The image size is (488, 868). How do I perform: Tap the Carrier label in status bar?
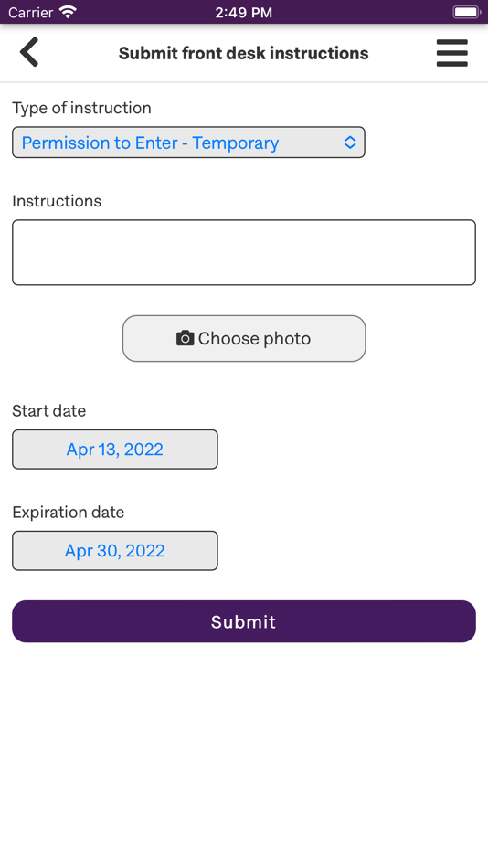tap(30, 12)
